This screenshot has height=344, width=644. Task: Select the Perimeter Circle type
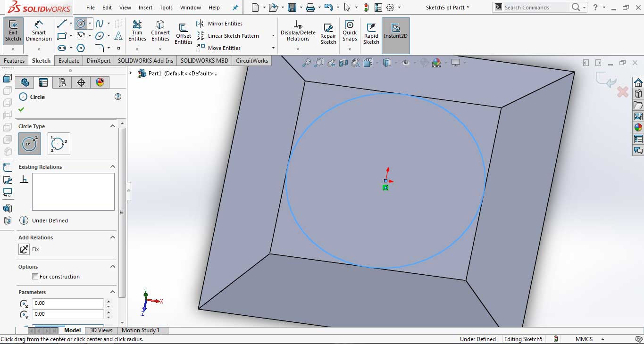coord(59,144)
